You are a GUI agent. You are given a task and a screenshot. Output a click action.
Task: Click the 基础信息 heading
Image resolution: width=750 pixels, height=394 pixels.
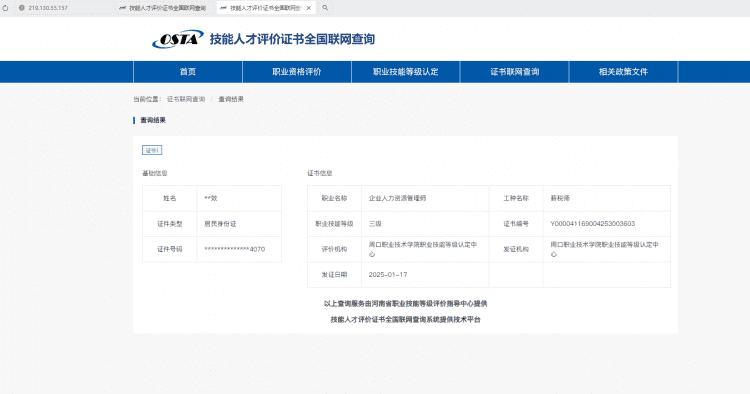click(x=154, y=173)
